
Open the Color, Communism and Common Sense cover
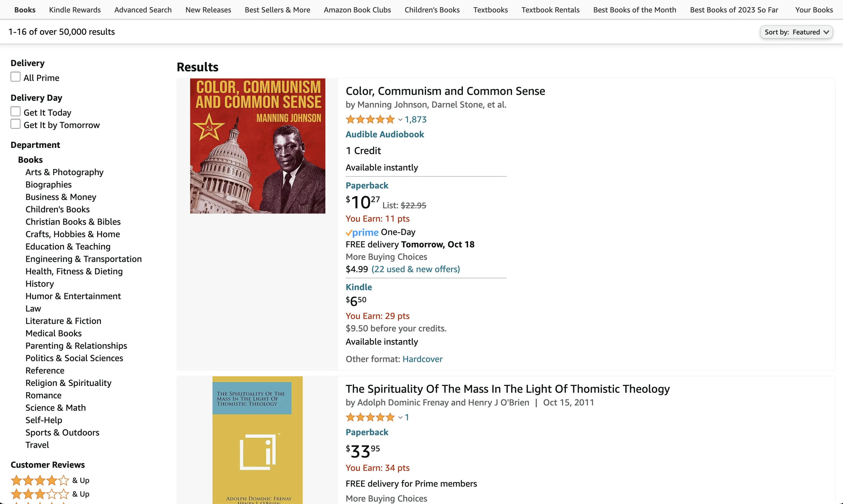tap(258, 146)
